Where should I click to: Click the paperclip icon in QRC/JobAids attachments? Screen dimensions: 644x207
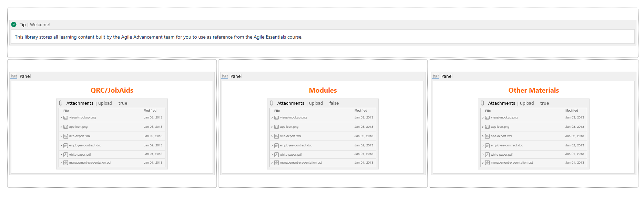pyautogui.click(x=61, y=103)
